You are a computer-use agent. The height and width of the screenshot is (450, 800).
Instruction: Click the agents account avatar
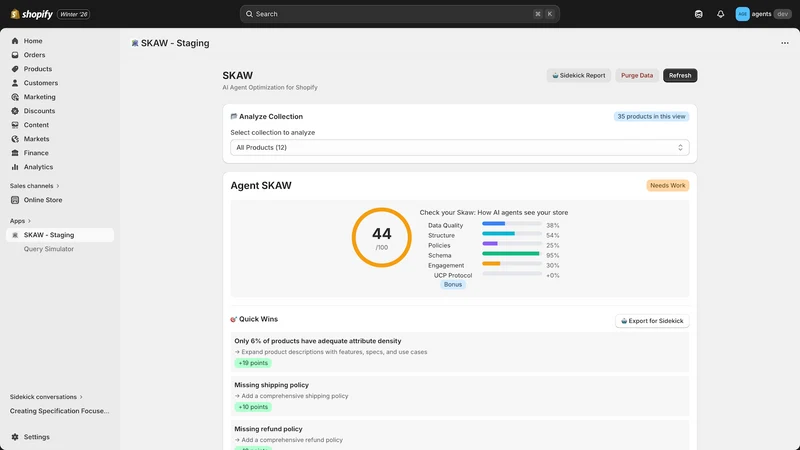pos(742,14)
